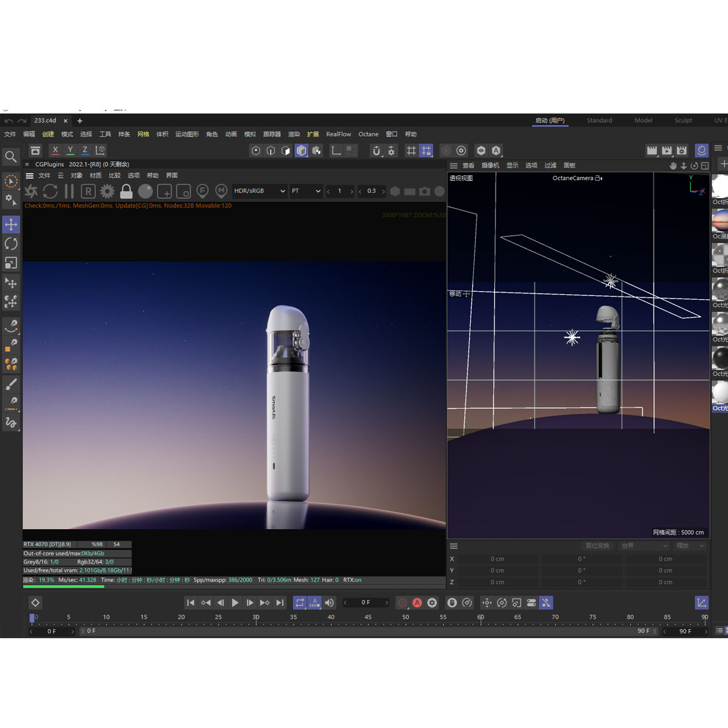Open the HDR/sRGB color space dropdown
Screen dimensions: 728x728
pos(260,191)
